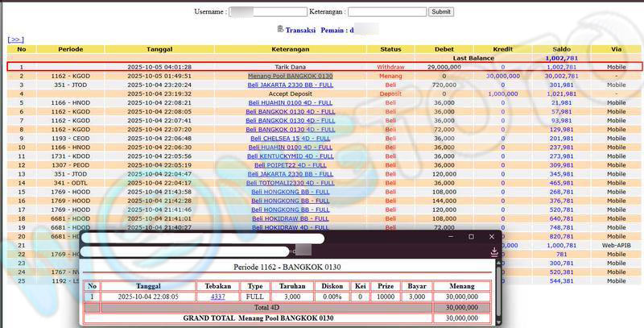Close the Periode 1162 popup window
This screenshot has height=328, width=644.
tap(493, 237)
